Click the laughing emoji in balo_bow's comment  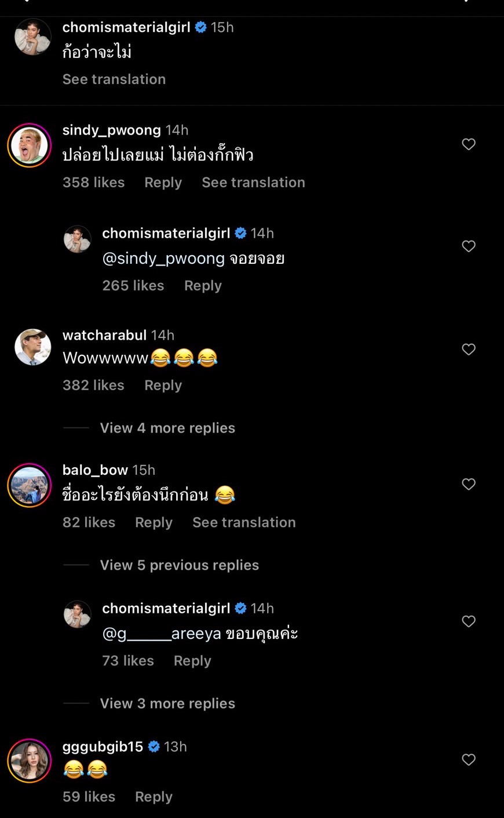[225, 495]
